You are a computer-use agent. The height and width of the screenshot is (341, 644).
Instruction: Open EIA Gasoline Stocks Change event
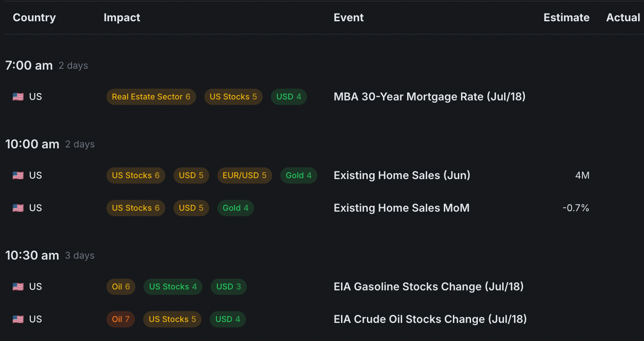pyautogui.click(x=428, y=287)
